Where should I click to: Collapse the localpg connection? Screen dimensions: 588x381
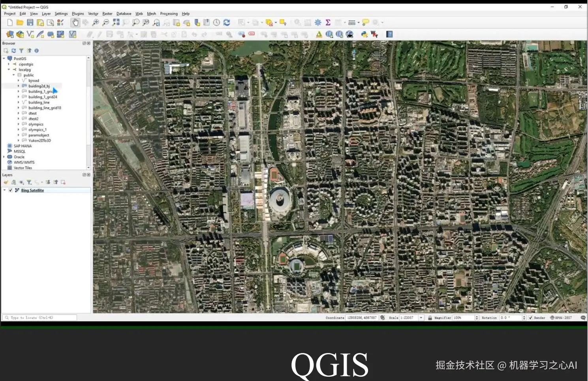click(x=9, y=69)
